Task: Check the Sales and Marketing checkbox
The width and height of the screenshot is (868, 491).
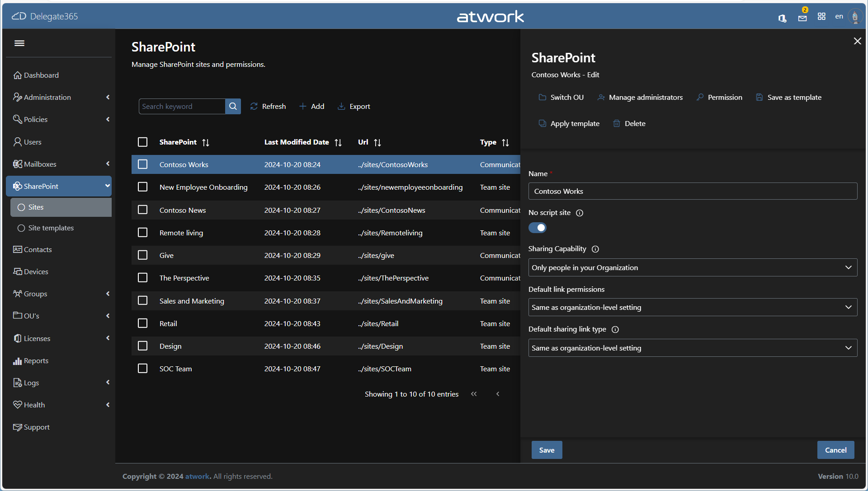Action: [142, 300]
